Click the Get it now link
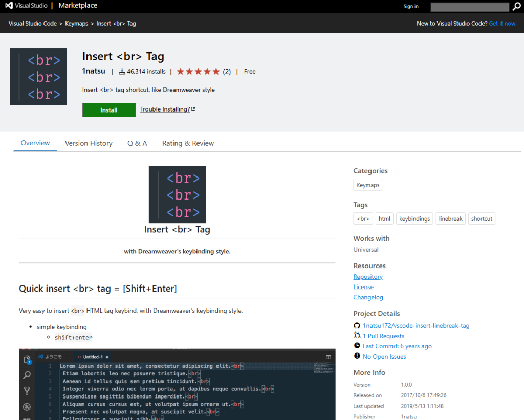 (503, 24)
